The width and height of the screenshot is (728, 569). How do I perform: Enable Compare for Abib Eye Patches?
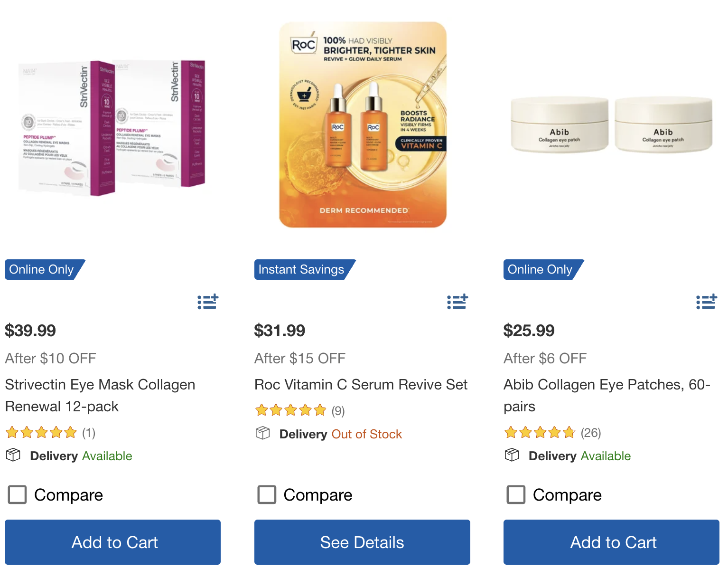(516, 494)
